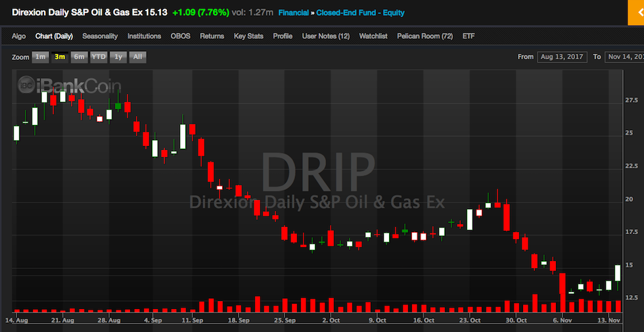This screenshot has height=332, width=644.
Task: Go to the Watchlist tab
Action: (373, 36)
